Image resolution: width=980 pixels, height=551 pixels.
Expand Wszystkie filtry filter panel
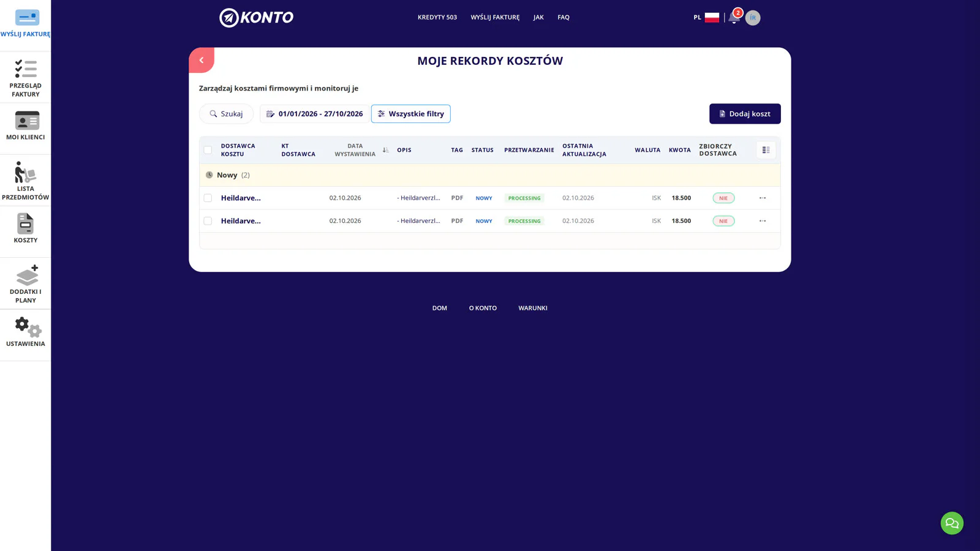(x=410, y=114)
